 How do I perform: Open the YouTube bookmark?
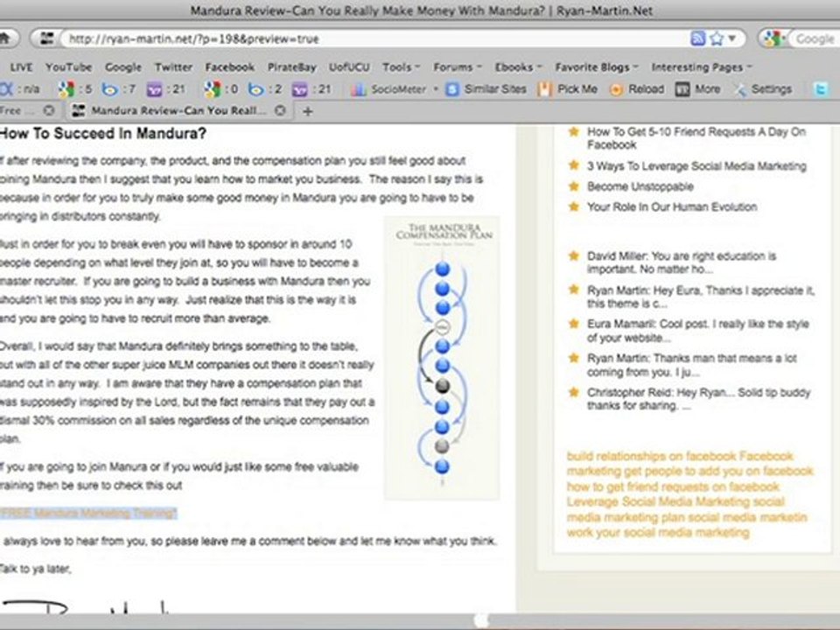pyautogui.click(x=68, y=67)
